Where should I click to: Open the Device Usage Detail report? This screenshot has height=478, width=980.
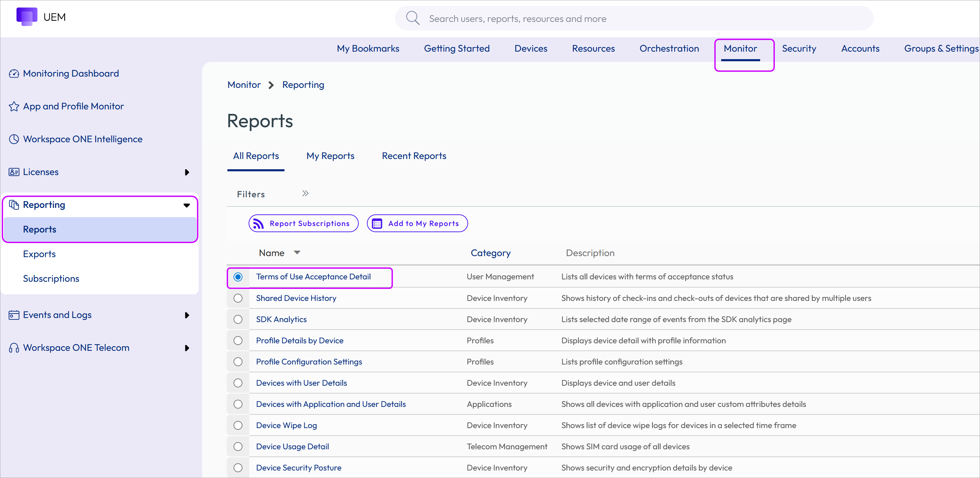[292, 447]
